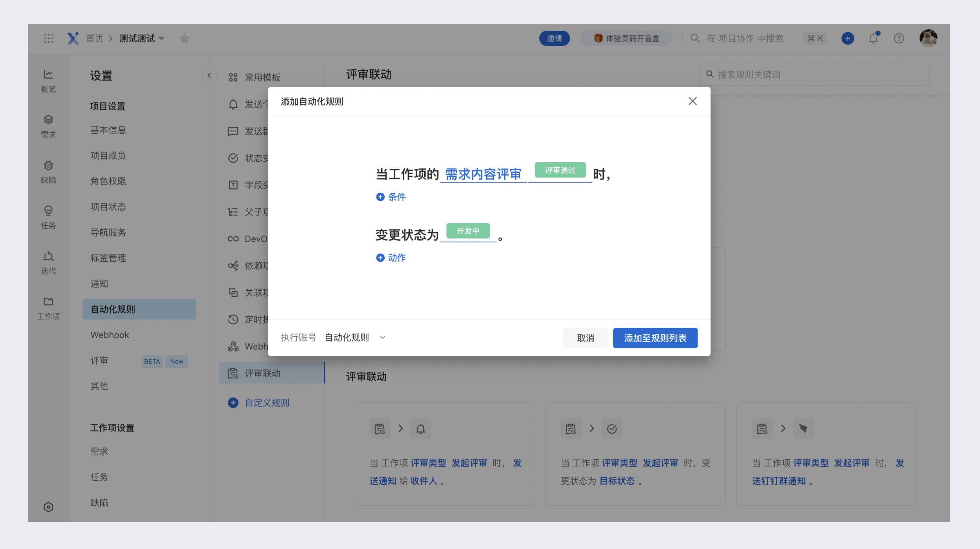Select the Webhook rule category icon
Viewport: 980px width, 549px height.
tap(233, 346)
